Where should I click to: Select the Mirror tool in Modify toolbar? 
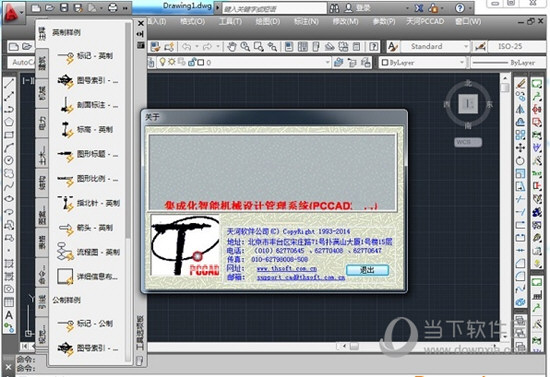[x=521, y=109]
